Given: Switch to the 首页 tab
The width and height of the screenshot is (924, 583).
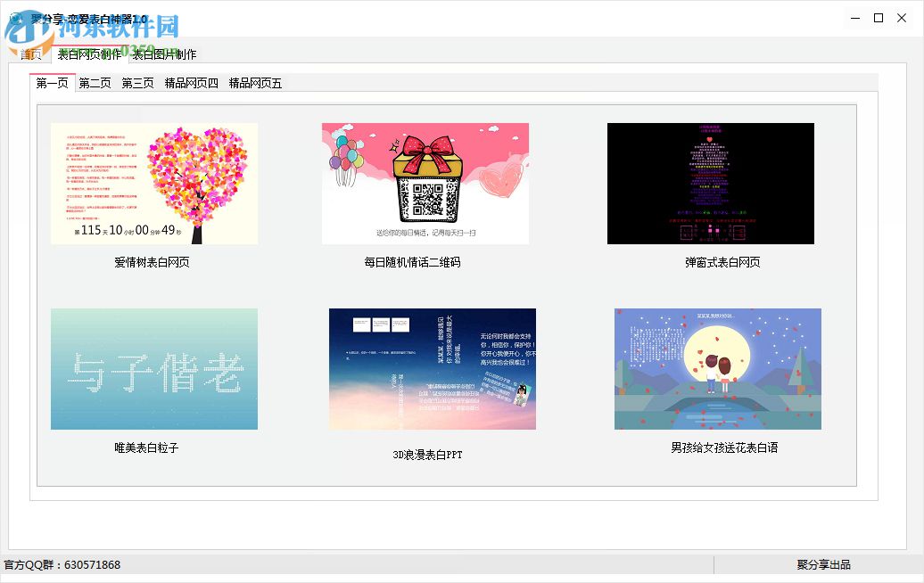Looking at the screenshot, I should click(29, 54).
